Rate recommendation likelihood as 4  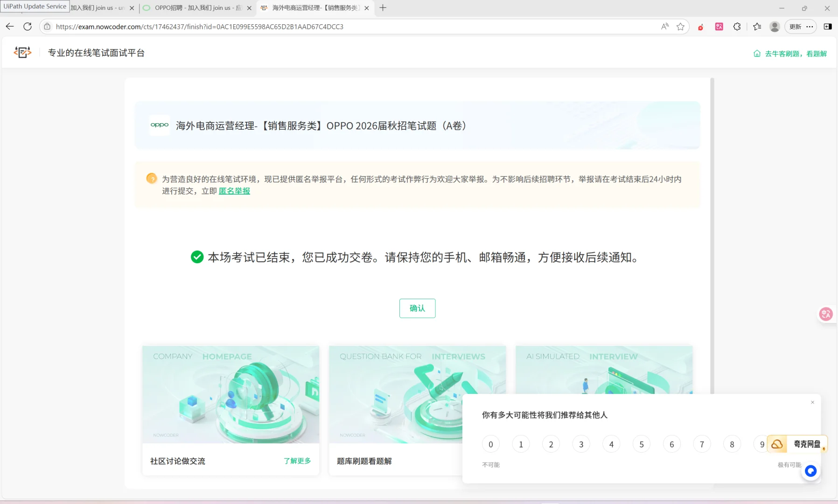click(x=611, y=444)
